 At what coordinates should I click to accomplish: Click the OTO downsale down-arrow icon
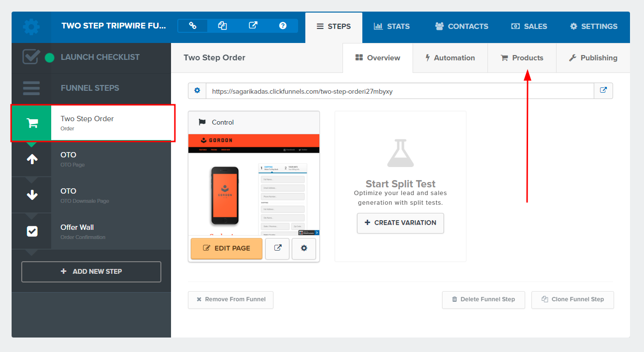click(x=32, y=195)
